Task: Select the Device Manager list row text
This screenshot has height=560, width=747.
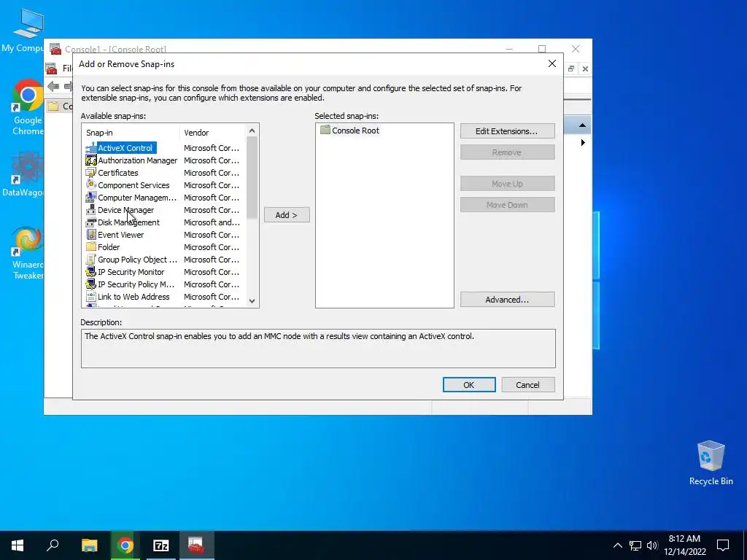Action: 125,210
